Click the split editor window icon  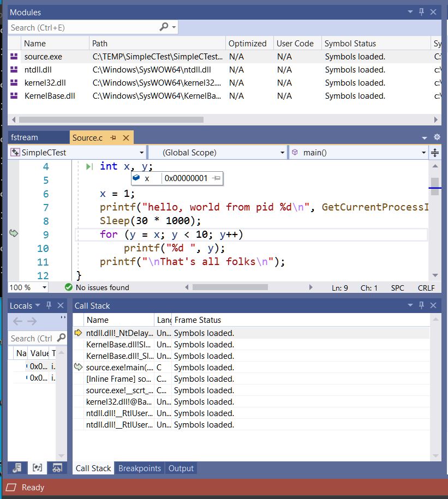[435, 153]
